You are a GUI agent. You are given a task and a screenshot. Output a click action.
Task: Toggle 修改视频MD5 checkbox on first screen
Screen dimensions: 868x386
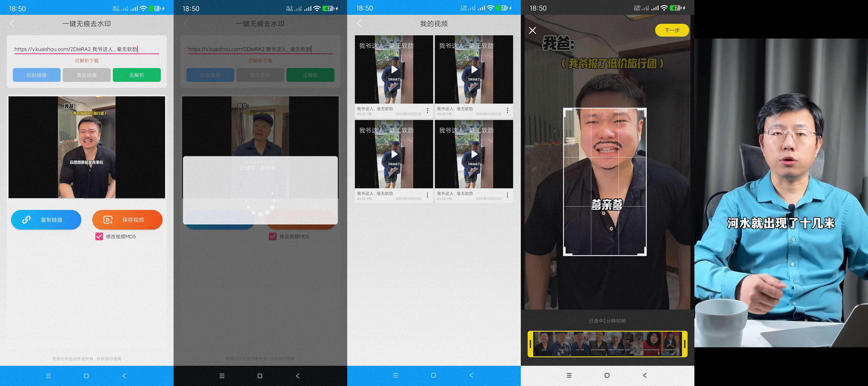99,236
